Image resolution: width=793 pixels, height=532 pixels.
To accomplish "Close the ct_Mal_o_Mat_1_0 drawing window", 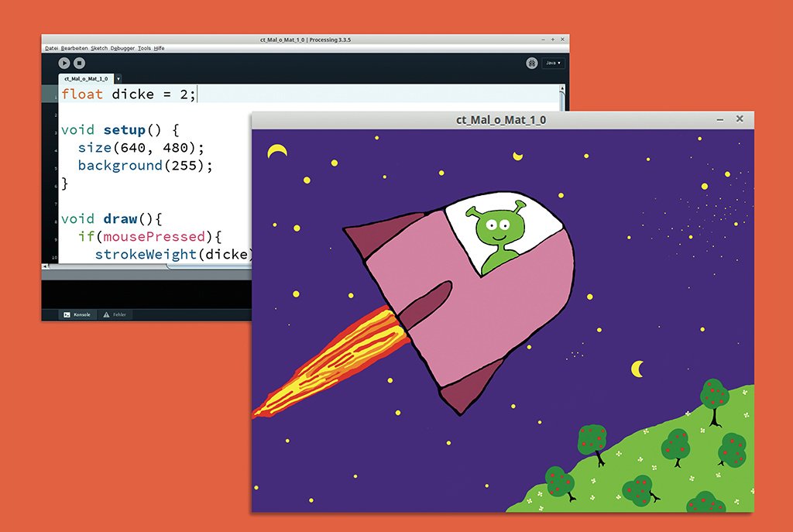I will [740, 119].
